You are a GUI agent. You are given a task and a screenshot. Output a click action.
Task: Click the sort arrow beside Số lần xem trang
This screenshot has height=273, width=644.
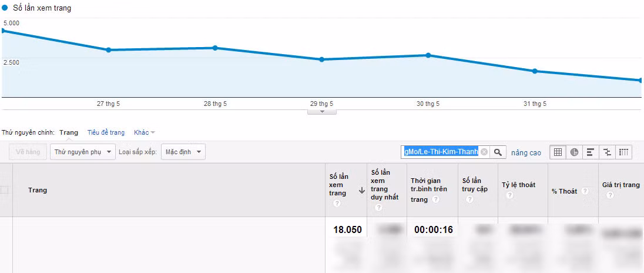[x=362, y=191]
